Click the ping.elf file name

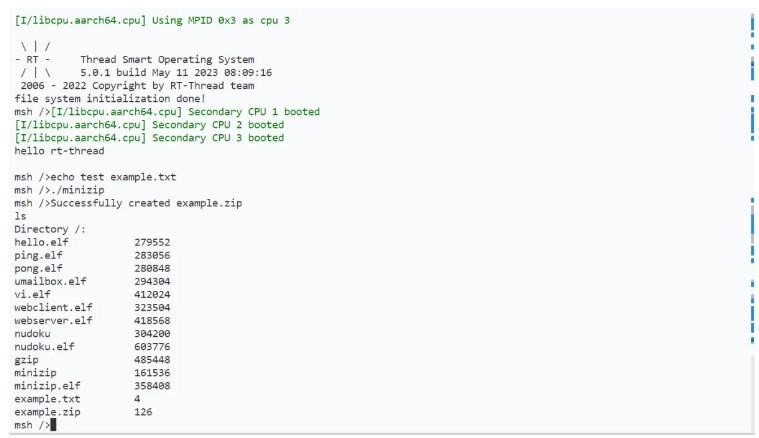[x=38, y=255]
